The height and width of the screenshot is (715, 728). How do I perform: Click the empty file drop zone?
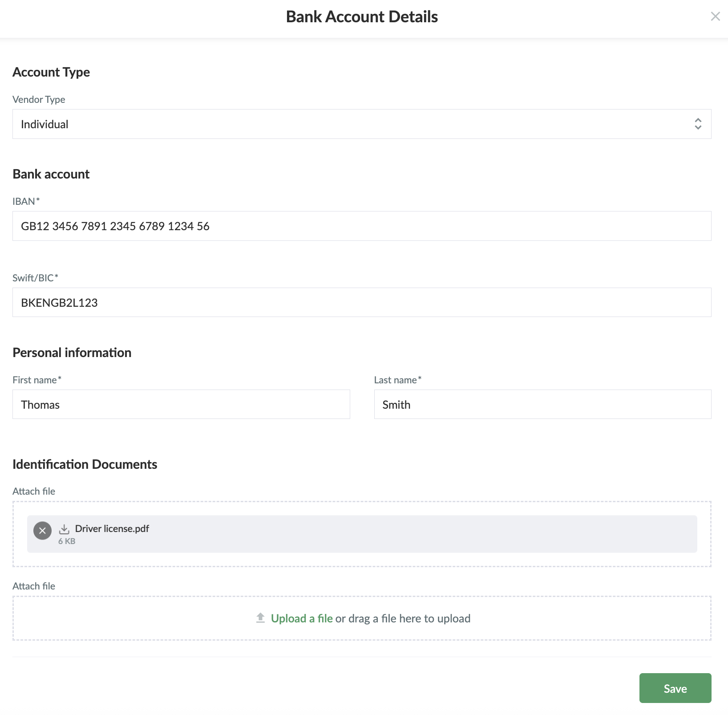tap(578, 618)
